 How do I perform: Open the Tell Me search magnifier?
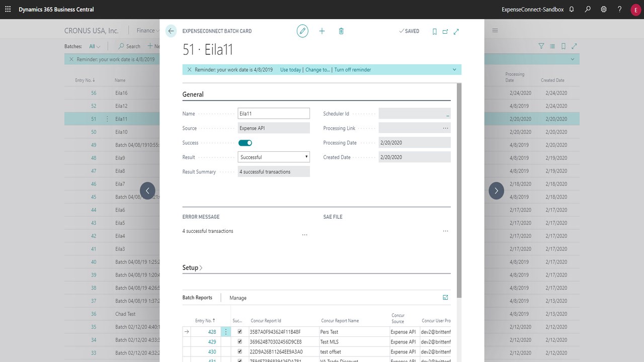tap(588, 10)
